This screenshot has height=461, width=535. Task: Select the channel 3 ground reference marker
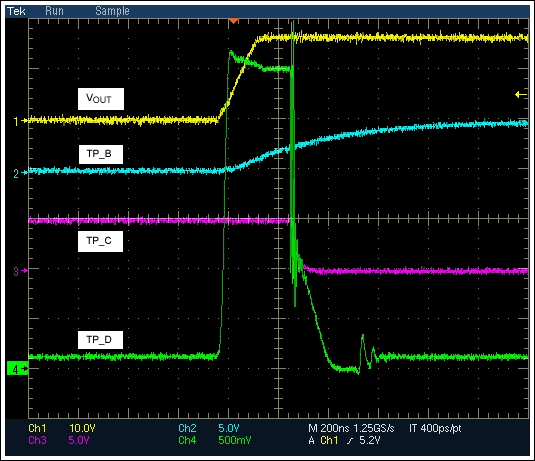[x=19, y=271]
